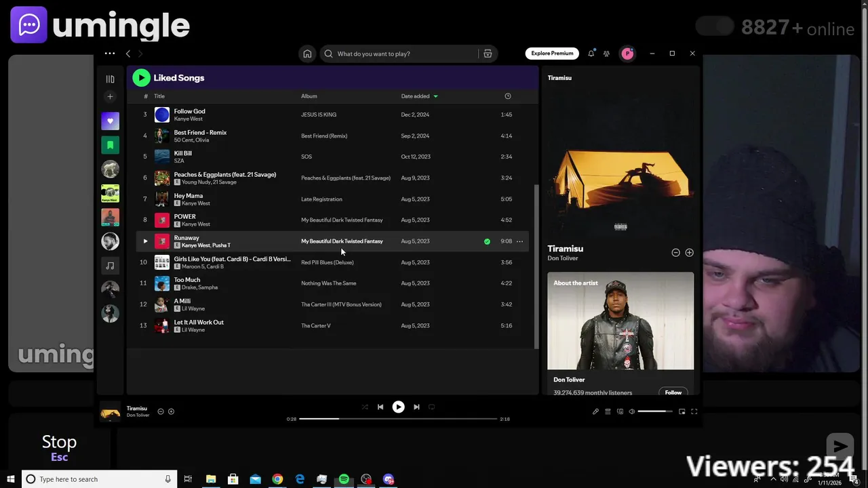Image resolution: width=868 pixels, height=488 pixels.
Task: Open the music note playlist in sidebar
Action: [x=110, y=265]
